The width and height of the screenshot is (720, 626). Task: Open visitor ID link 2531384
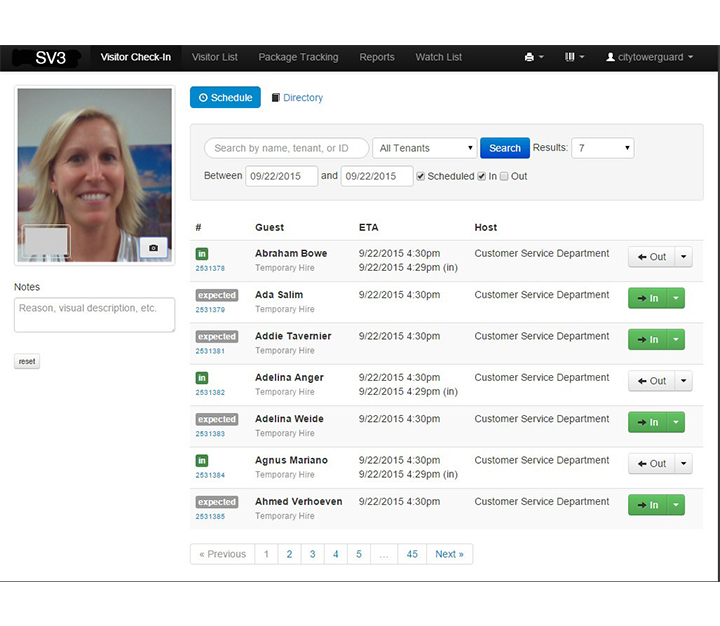tap(210, 475)
